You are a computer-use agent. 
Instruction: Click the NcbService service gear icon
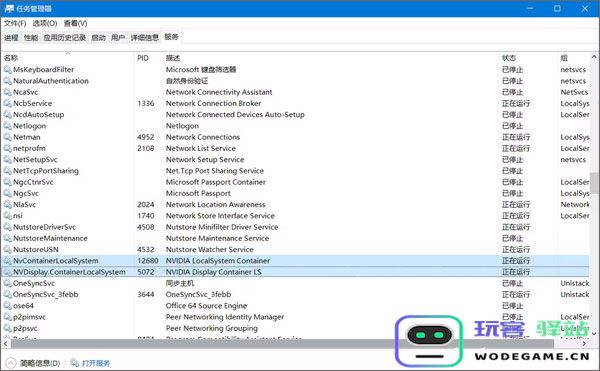click(x=7, y=103)
